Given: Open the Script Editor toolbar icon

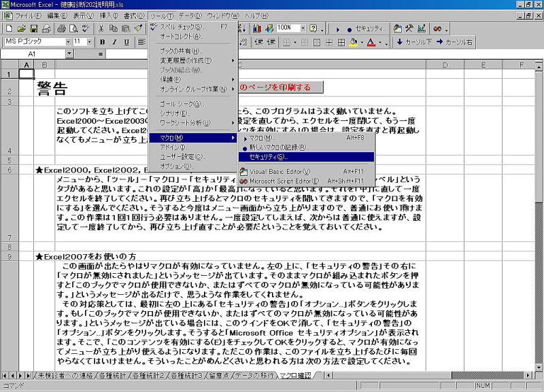Looking at the screenshot, I should click(437, 29).
